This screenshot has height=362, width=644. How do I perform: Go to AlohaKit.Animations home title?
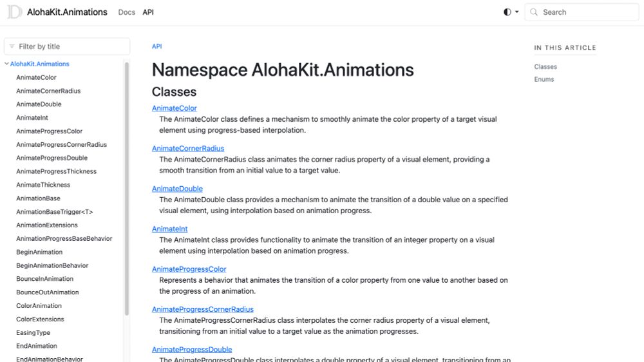(x=67, y=12)
